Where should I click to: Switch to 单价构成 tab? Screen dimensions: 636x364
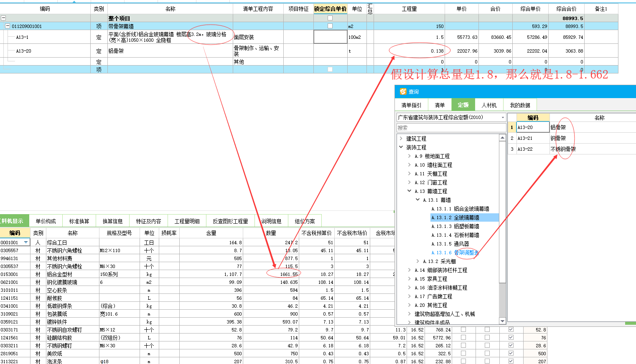pos(46,221)
